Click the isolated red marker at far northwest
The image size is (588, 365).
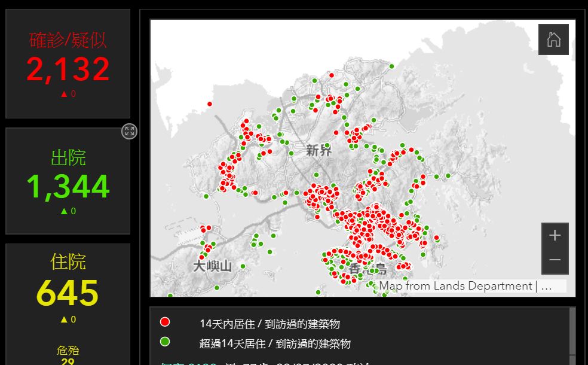[x=210, y=104]
